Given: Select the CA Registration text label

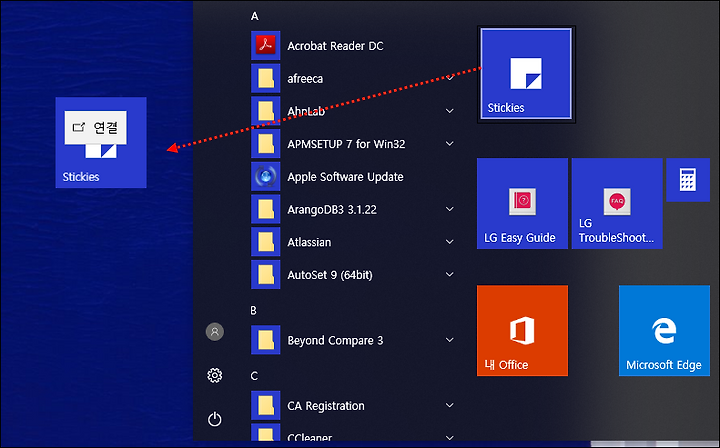Looking at the screenshot, I should [326, 406].
